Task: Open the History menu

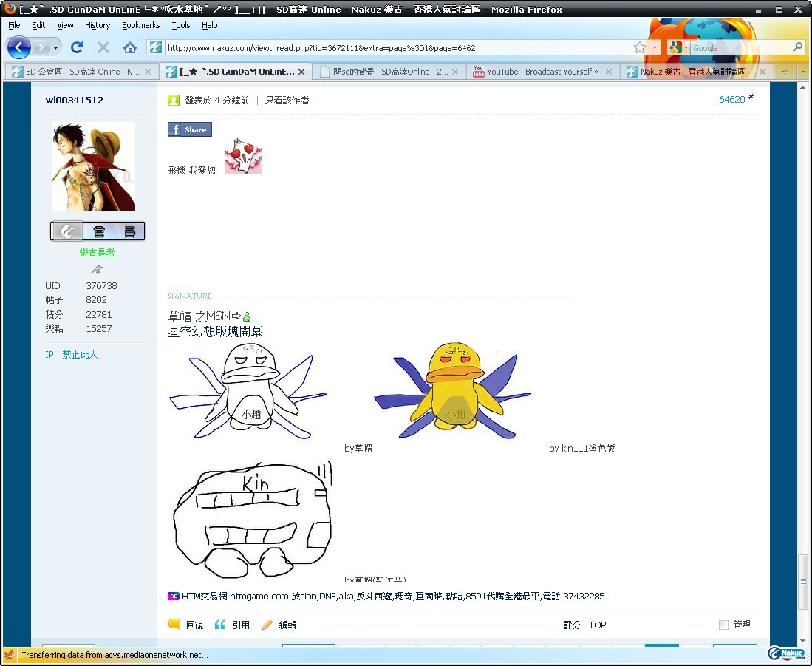Action: (x=98, y=25)
